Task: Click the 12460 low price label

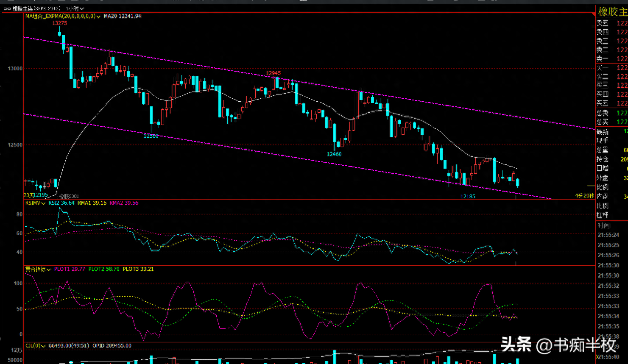Action: [334, 154]
